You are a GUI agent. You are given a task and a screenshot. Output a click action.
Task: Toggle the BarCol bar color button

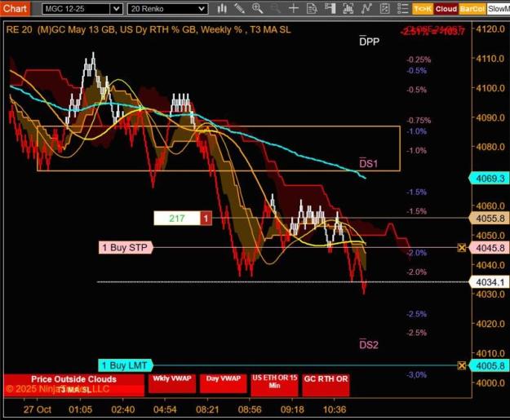click(472, 9)
